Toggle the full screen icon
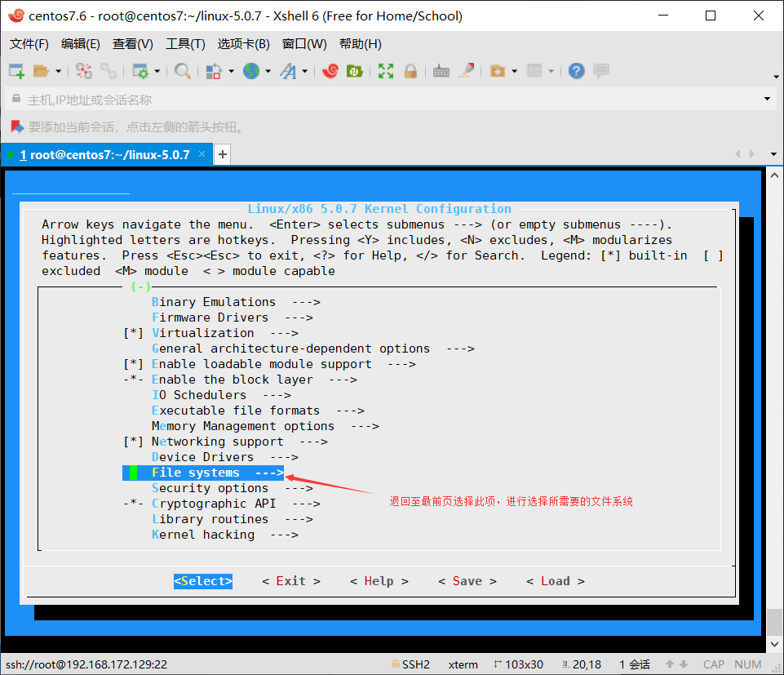The image size is (784, 675). (386, 71)
